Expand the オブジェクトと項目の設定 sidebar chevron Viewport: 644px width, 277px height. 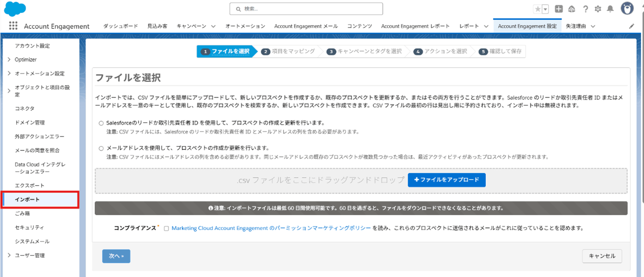click(9, 91)
